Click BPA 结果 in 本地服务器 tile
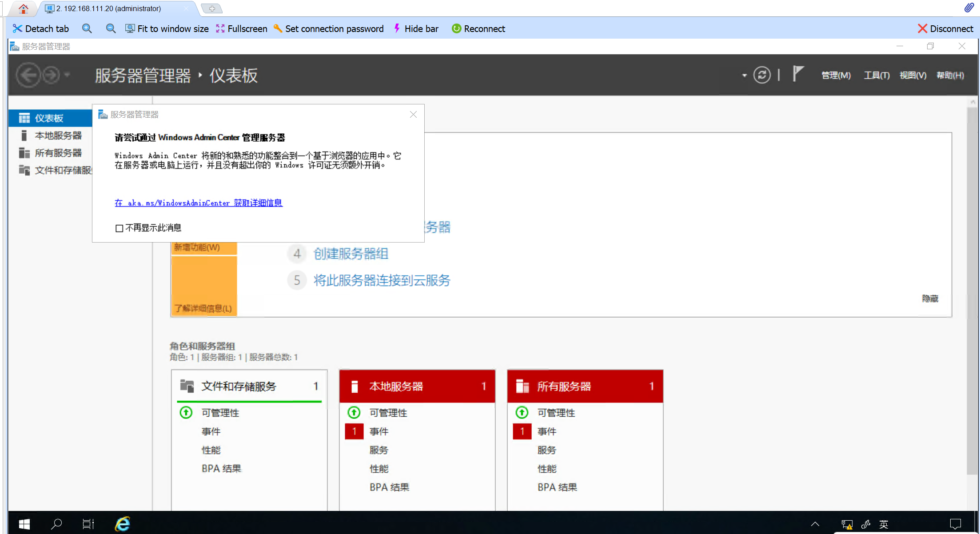This screenshot has width=980, height=534. (x=389, y=487)
